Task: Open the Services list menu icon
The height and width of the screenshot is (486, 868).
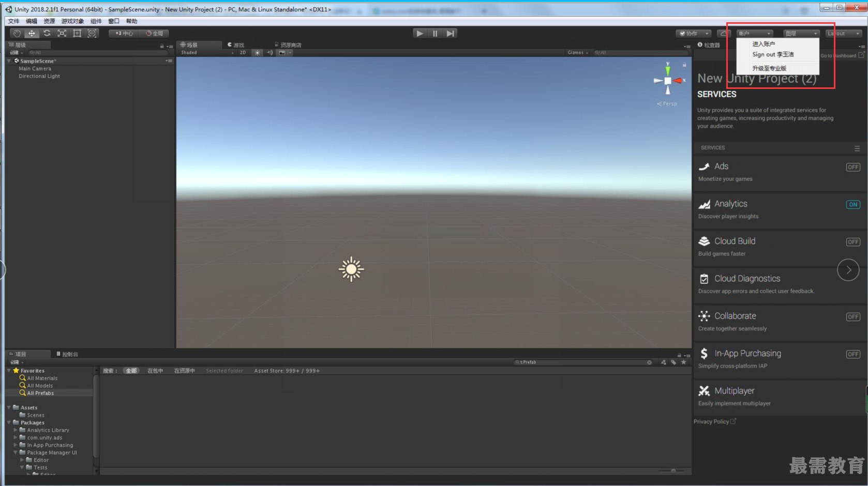Action: tap(857, 148)
